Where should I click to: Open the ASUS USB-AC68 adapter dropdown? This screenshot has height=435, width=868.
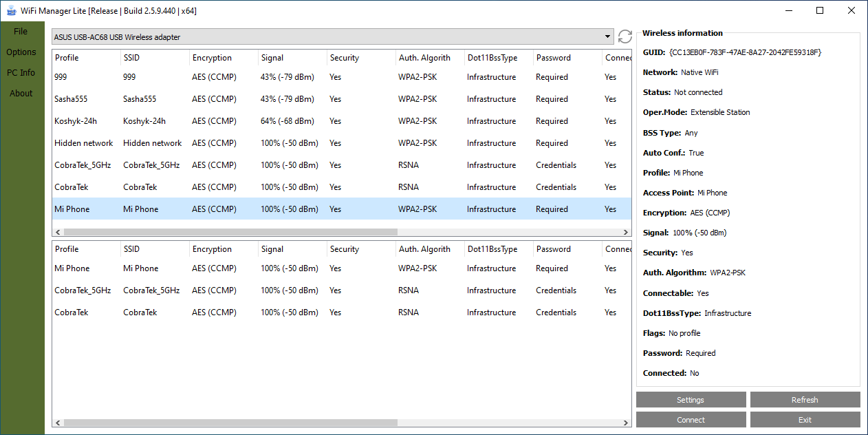(333, 36)
